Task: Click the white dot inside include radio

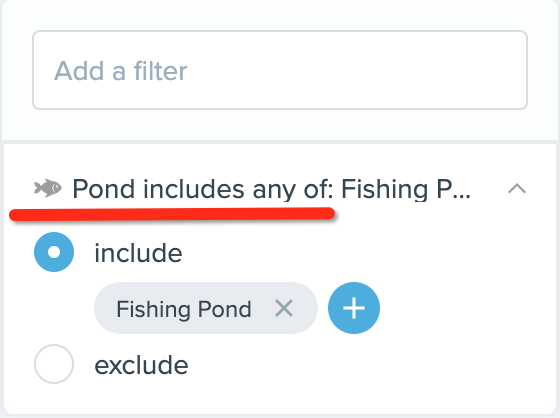Action: tap(54, 252)
